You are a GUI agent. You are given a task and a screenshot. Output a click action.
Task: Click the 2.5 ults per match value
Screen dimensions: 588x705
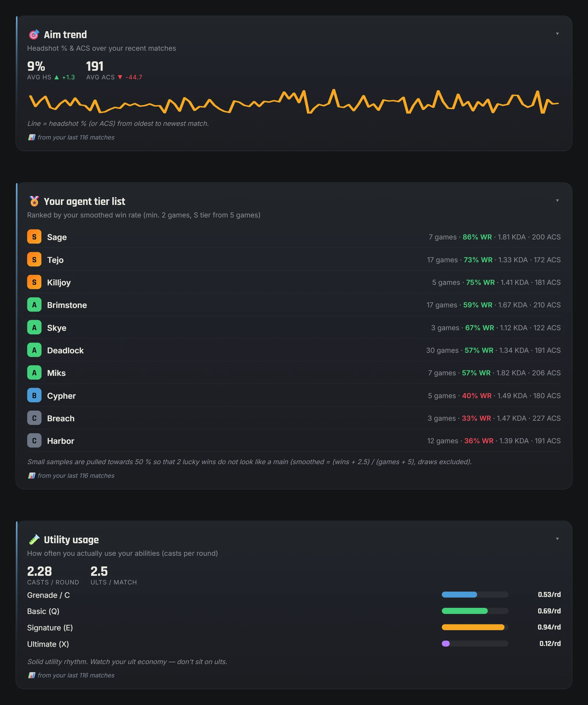tap(99, 572)
